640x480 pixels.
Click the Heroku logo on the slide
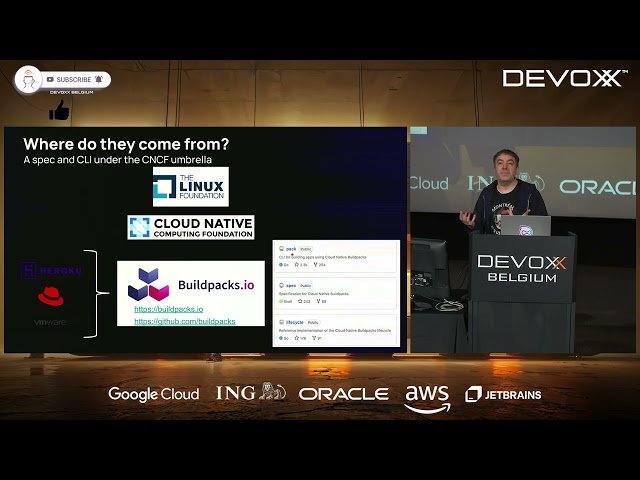coord(52,270)
